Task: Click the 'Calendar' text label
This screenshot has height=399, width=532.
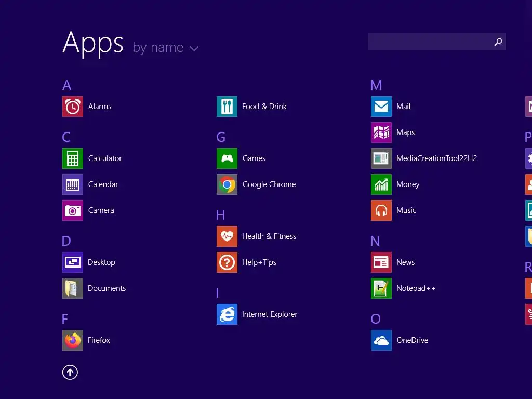Action: pyautogui.click(x=103, y=184)
